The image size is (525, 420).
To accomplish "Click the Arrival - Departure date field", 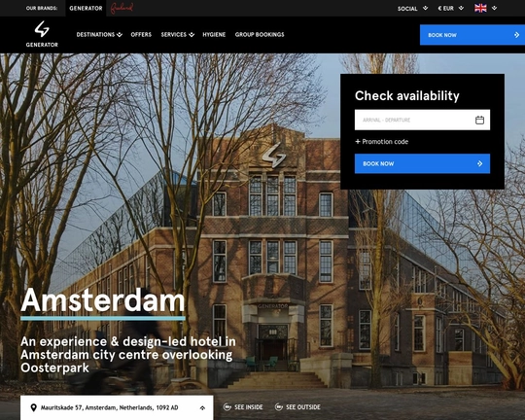I will [422, 120].
